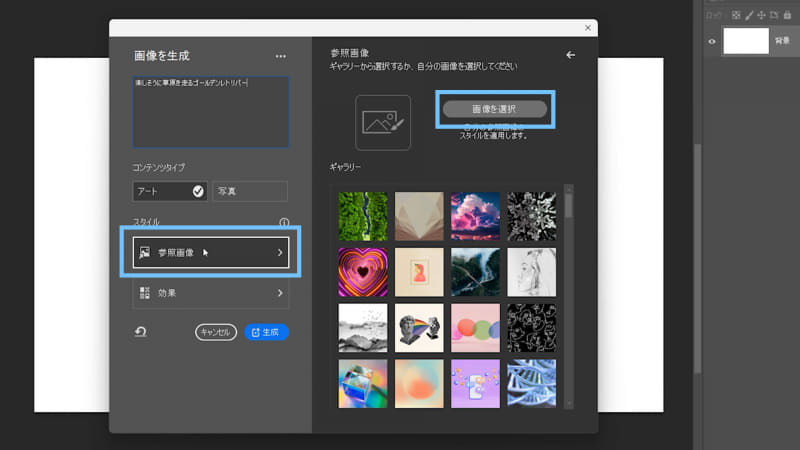Select the beige geometric paper thumbnail
Image resolution: width=800 pixels, height=450 pixels.
[x=419, y=216]
